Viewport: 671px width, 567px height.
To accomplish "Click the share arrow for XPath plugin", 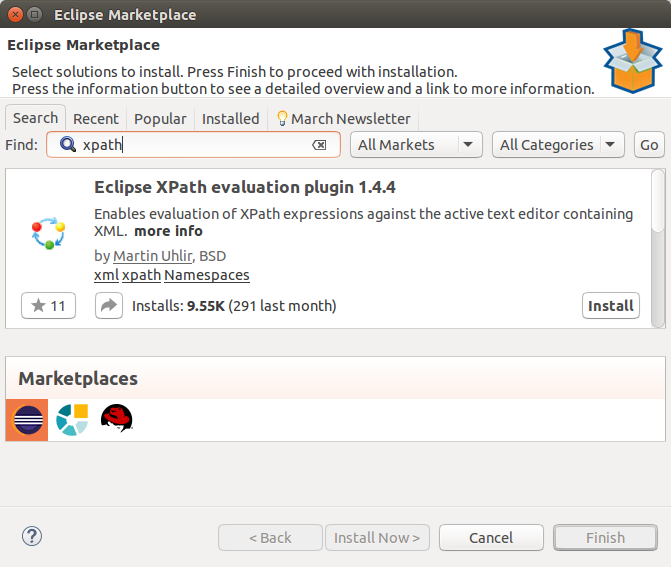I will pos(109,306).
